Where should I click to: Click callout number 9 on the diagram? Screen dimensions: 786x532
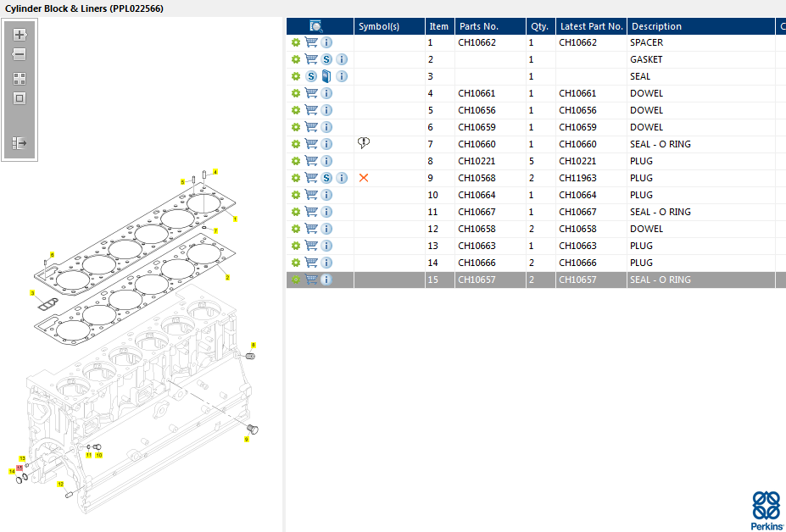click(x=247, y=440)
